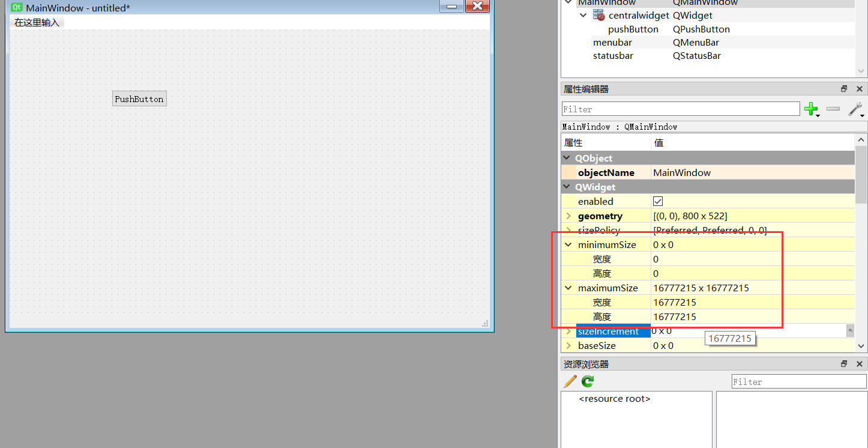Image resolution: width=868 pixels, height=448 pixels.
Task: Click property editor scrollbar up arrow
Action: (861, 140)
